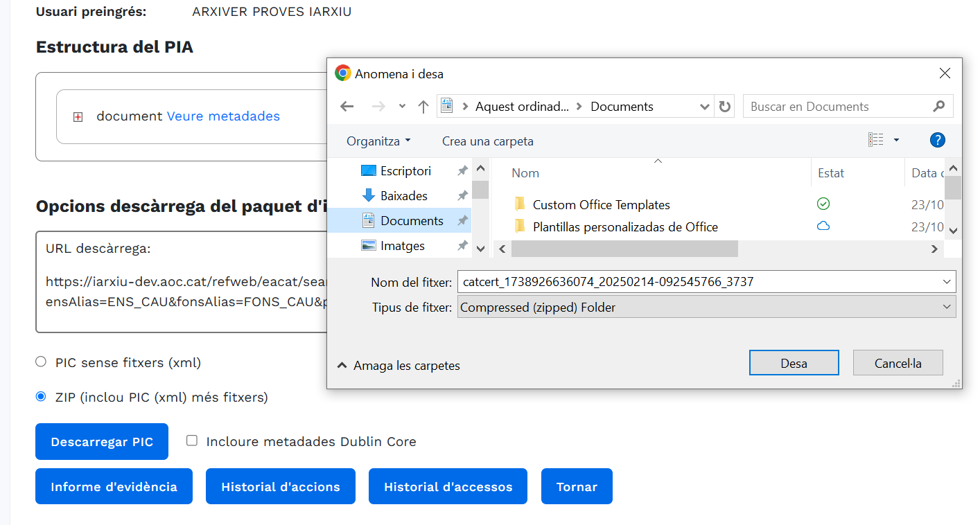Click the Cancel·la button

(898, 363)
